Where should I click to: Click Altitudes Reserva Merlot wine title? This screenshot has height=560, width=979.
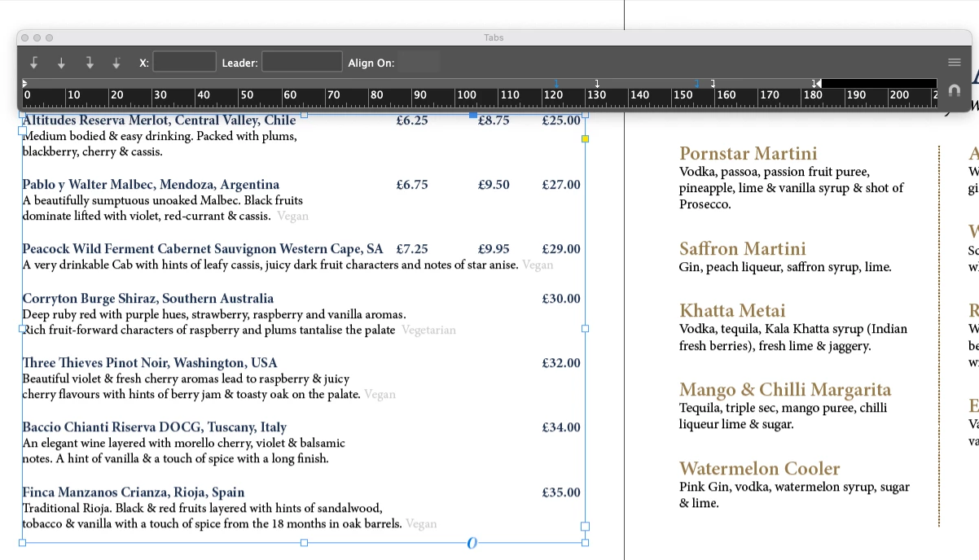(x=159, y=120)
